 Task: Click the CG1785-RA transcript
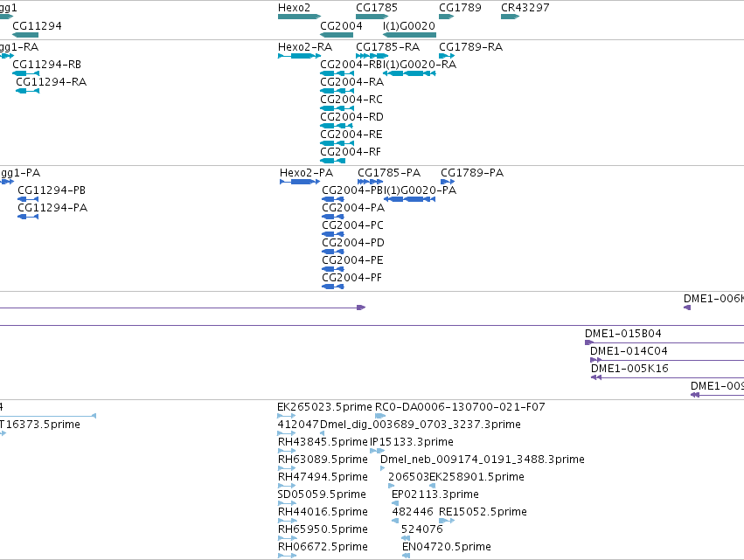372,56
